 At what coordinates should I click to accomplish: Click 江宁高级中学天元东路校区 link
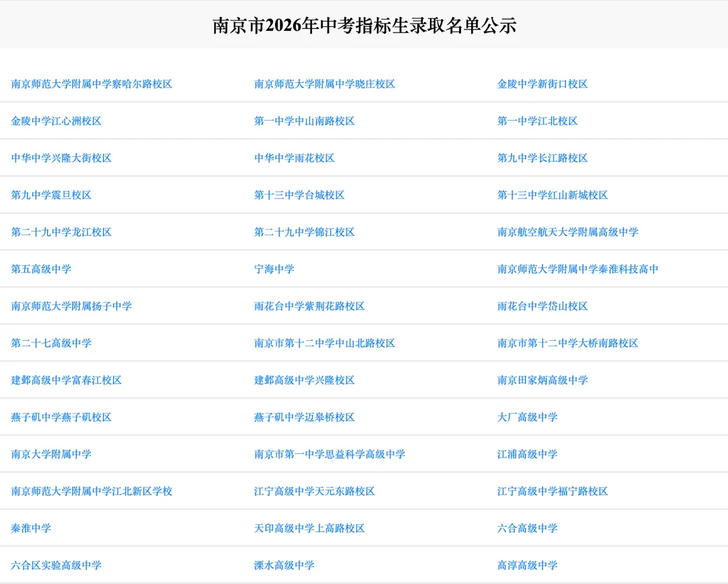coord(314,491)
